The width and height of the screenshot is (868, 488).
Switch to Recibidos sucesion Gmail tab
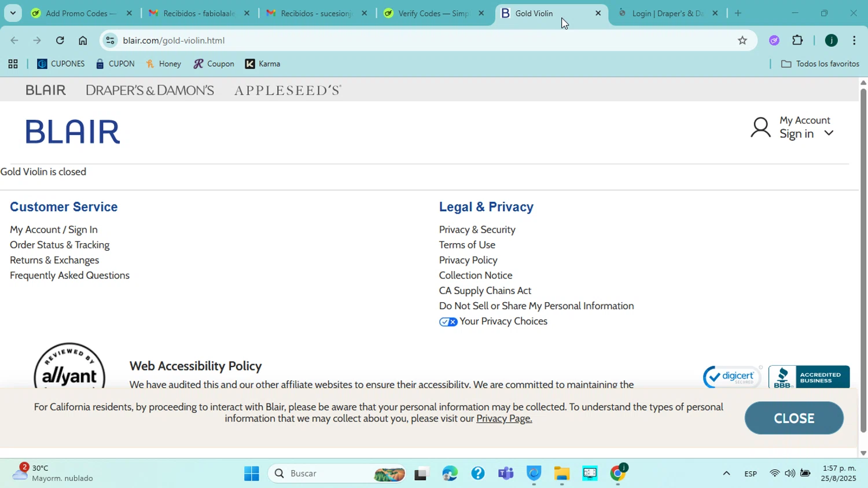point(317,13)
